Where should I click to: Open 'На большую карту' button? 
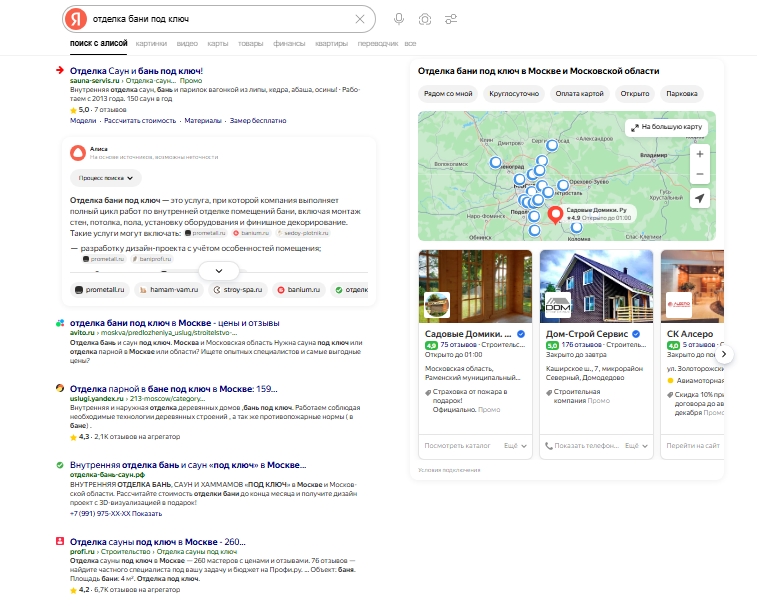pyautogui.click(x=667, y=127)
